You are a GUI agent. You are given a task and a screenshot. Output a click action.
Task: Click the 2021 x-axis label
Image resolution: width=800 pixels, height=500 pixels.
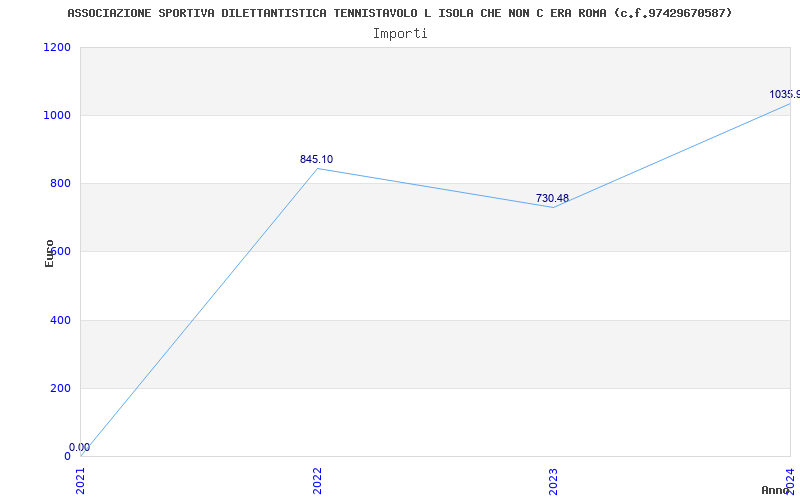point(81,481)
